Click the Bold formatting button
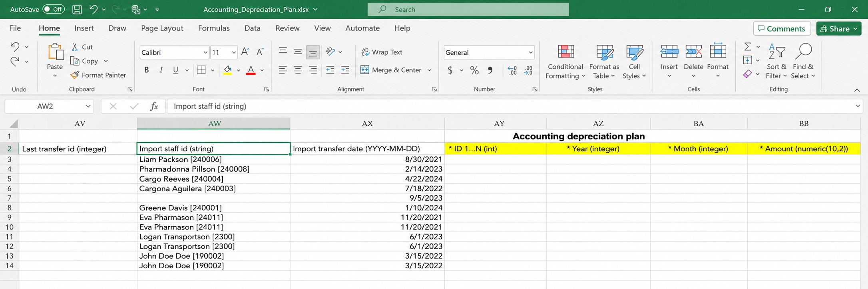 (147, 70)
